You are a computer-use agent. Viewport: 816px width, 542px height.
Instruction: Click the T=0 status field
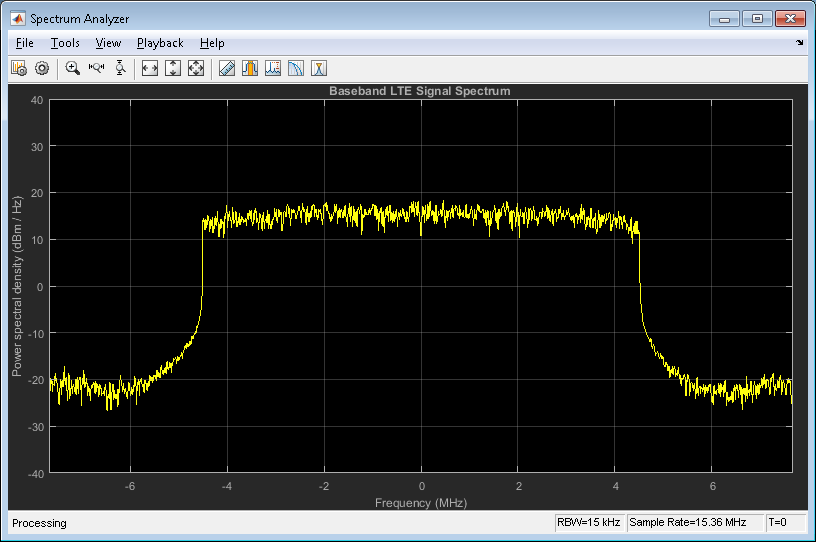785,522
